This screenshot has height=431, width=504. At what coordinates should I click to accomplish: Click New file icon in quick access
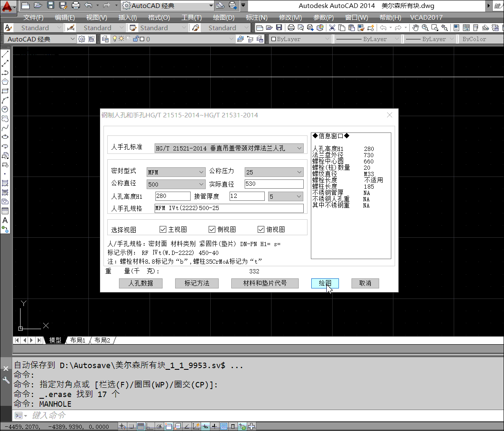(26, 5)
